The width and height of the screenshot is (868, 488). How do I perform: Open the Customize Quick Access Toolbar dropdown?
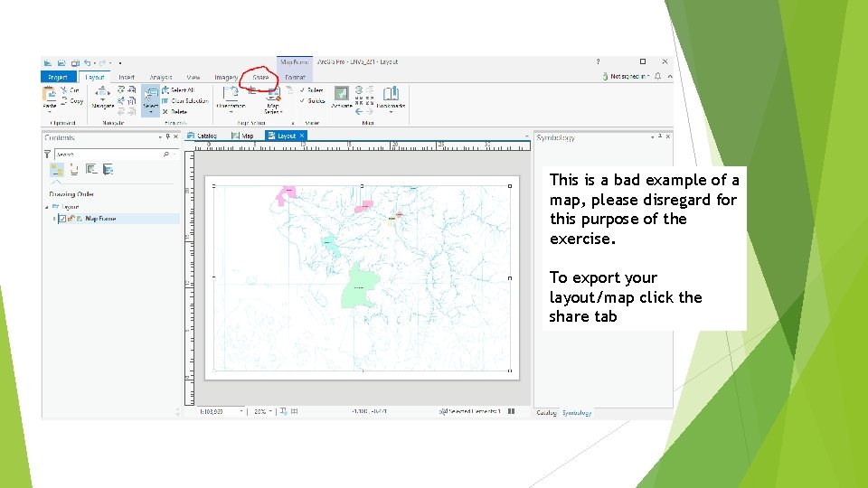[x=120, y=62]
